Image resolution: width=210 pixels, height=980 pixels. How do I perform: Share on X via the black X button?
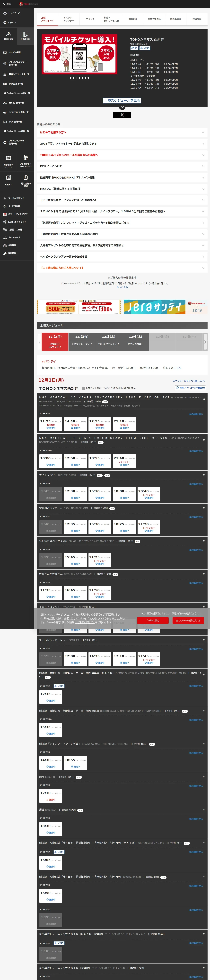(122, 114)
